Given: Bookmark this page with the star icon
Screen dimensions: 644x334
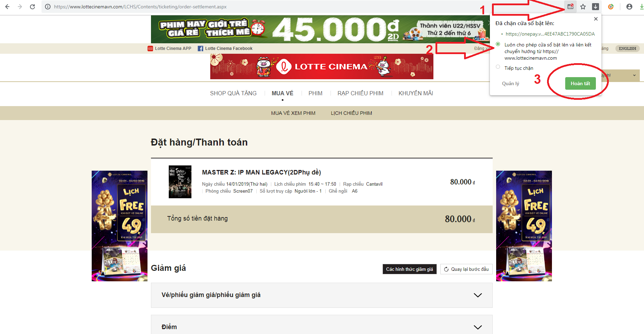Looking at the screenshot, I should pyautogui.click(x=583, y=7).
